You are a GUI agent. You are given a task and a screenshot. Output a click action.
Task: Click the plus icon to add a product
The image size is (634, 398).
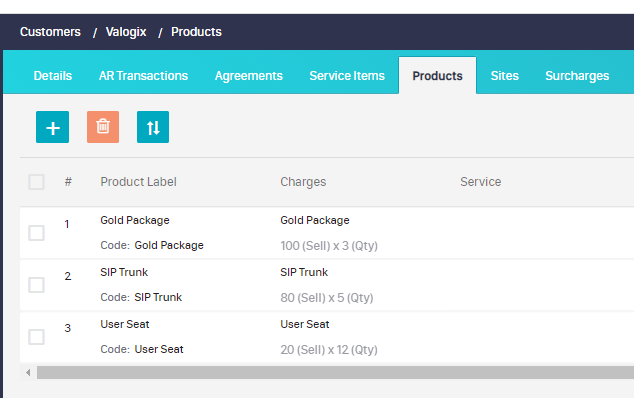[53, 127]
